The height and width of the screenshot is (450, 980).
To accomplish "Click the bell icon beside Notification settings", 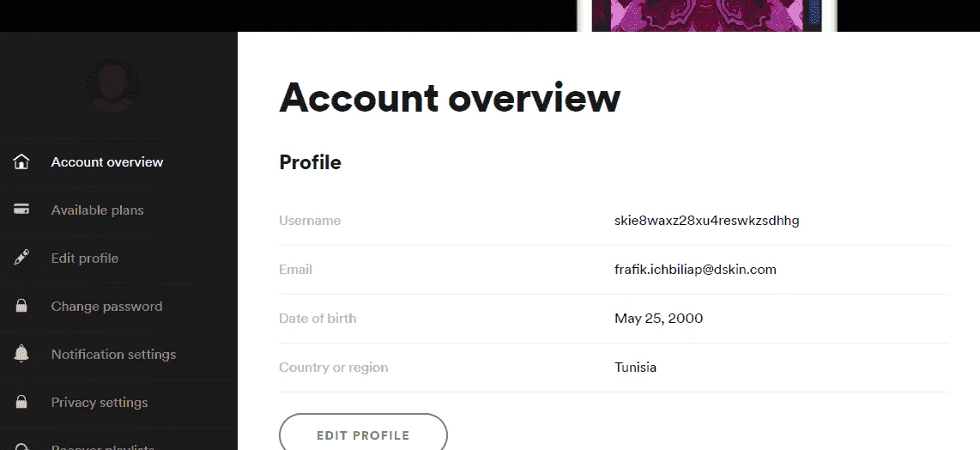I will 21,354.
